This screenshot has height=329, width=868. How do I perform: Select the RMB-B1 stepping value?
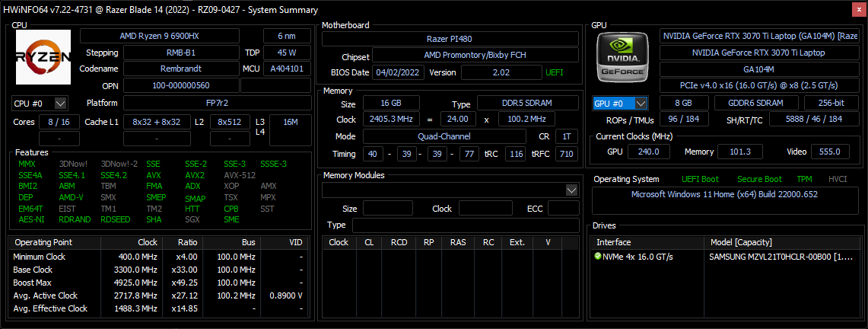pyautogui.click(x=180, y=53)
